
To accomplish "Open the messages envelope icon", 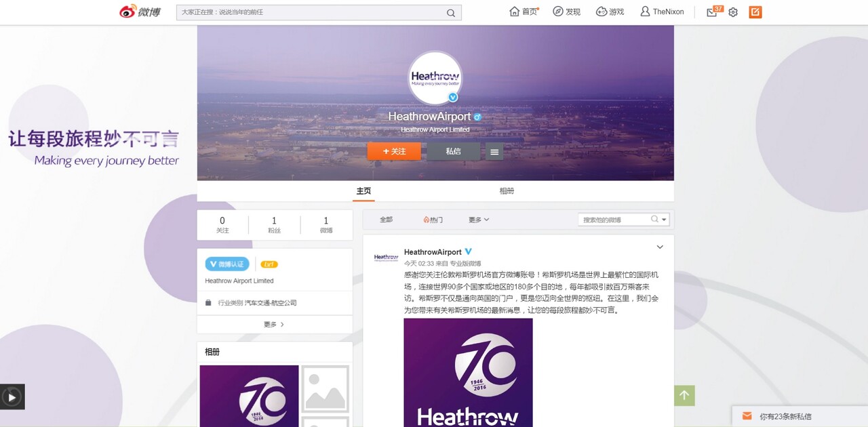I will (711, 12).
